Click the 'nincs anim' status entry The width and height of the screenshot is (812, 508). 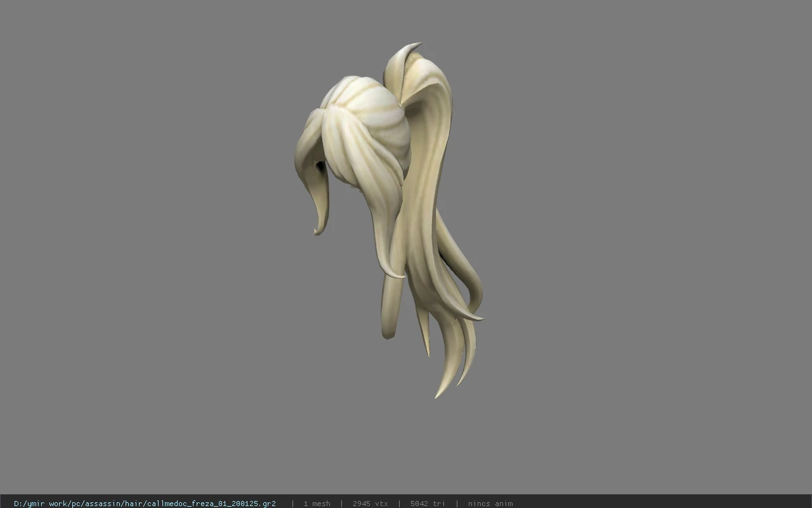490,504
